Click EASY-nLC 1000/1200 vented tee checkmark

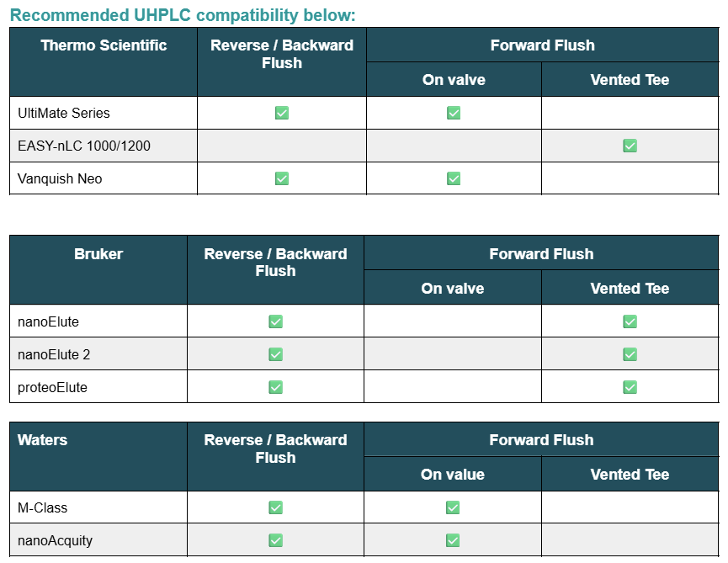(630, 146)
